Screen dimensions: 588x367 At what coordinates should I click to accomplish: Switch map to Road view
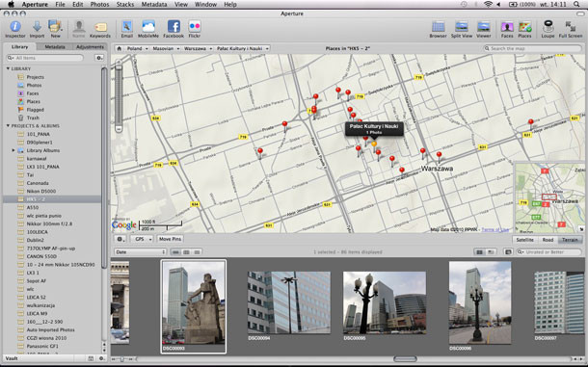click(548, 240)
